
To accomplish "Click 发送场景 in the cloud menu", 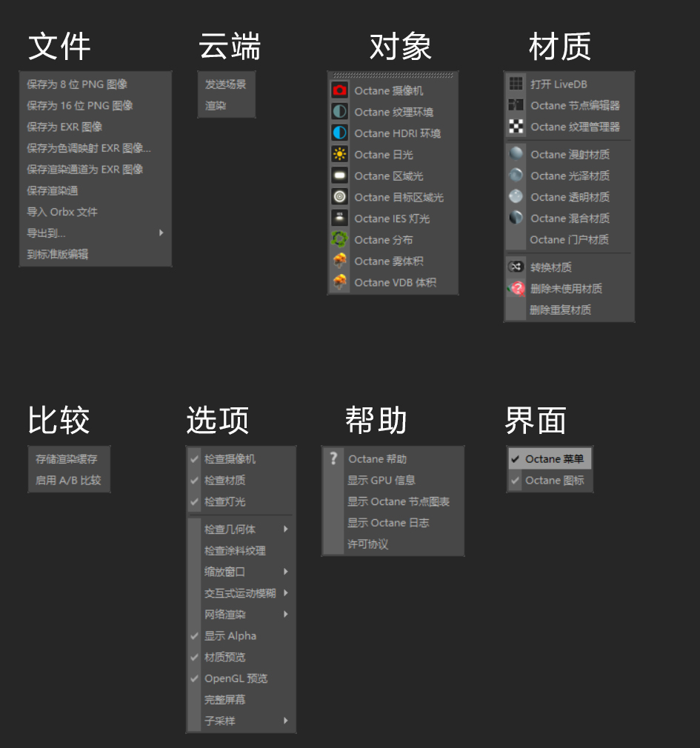I will coord(227,84).
